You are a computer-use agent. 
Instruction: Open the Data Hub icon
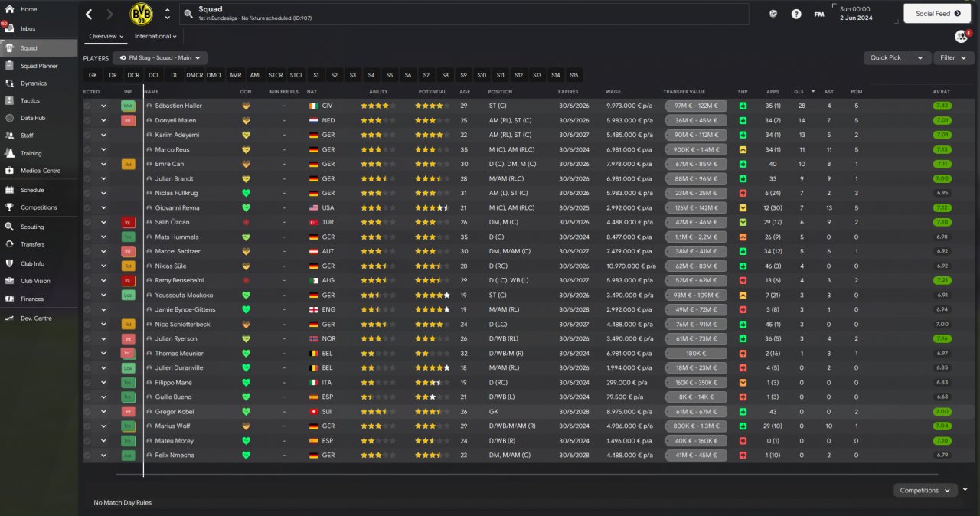(x=9, y=118)
